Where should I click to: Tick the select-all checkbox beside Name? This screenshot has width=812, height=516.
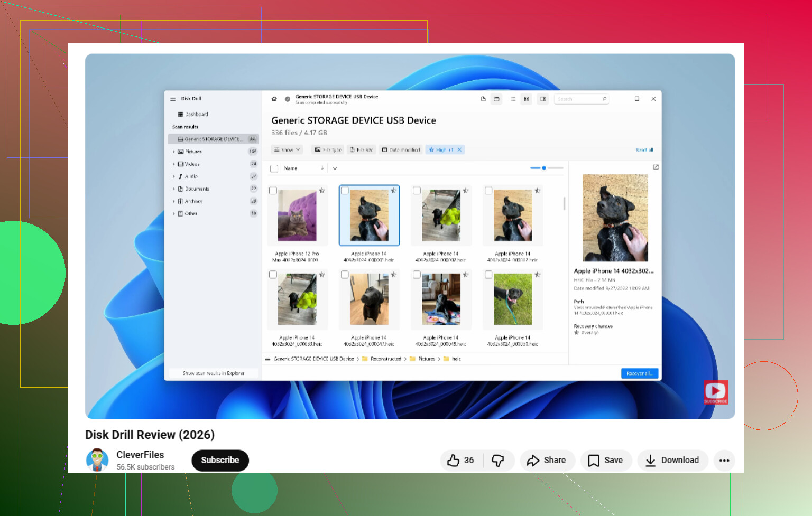pyautogui.click(x=274, y=168)
